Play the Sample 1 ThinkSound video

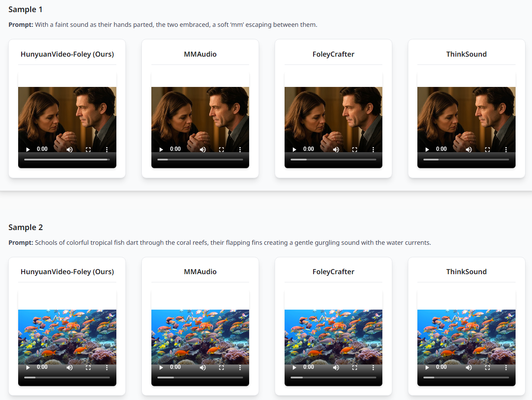427,149
